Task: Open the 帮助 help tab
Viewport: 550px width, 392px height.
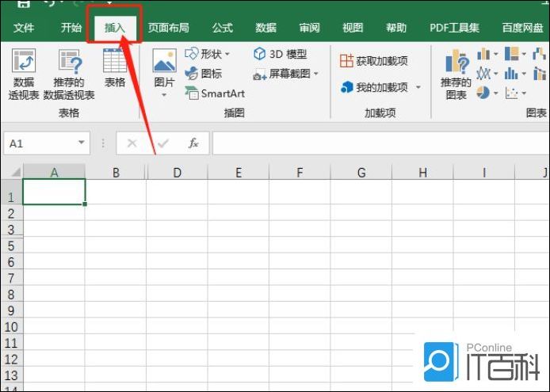Action: click(x=396, y=28)
